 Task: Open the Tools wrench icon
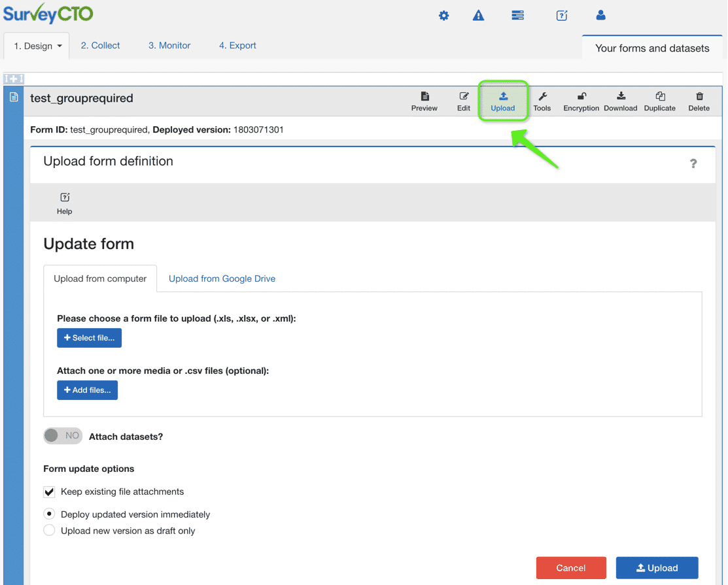coord(542,101)
